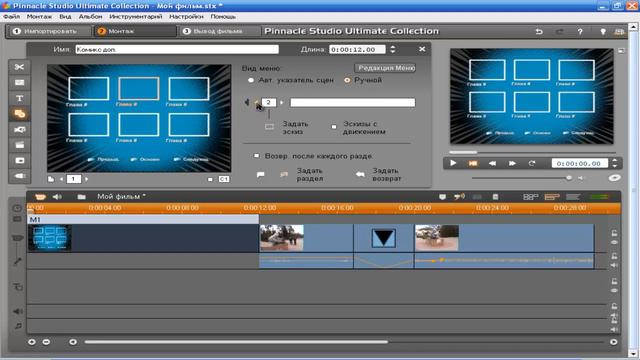The height and width of the screenshot is (360, 640).
Task: Switch to Вывод фильма tab
Action: pyautogui.click(x=219, y=31)
